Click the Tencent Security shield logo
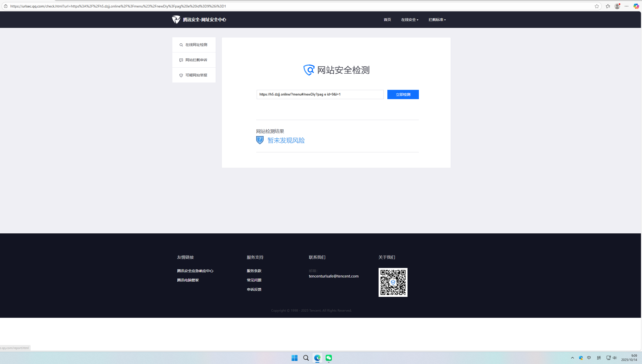The width and height of the screenshot is (642, 364). tap(176, 20)
